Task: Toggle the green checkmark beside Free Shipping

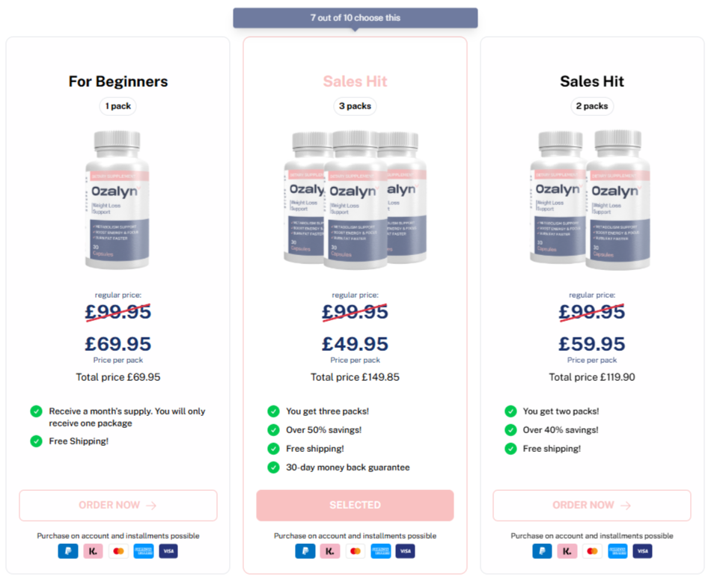Action: [x=36, y=441]
